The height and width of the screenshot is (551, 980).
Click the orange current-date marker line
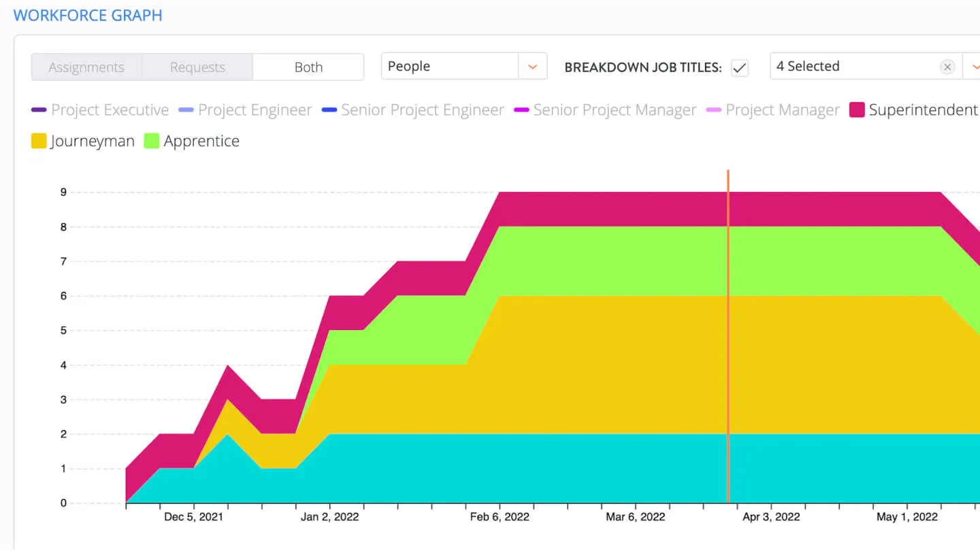coord(728,340)
